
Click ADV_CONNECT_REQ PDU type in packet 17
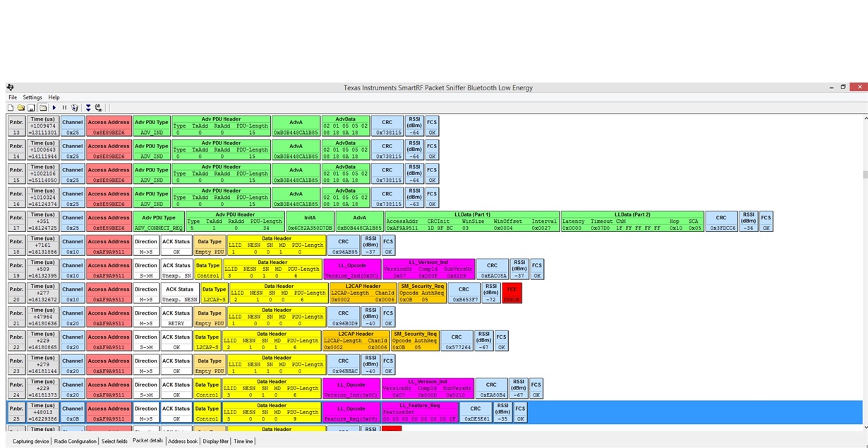(x=159, y=222)
